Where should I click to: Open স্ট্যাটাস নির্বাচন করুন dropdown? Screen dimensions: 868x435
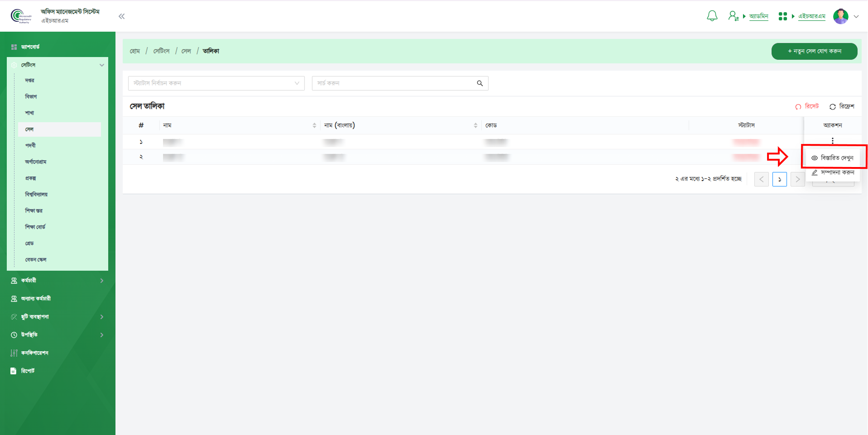(216, 83)
